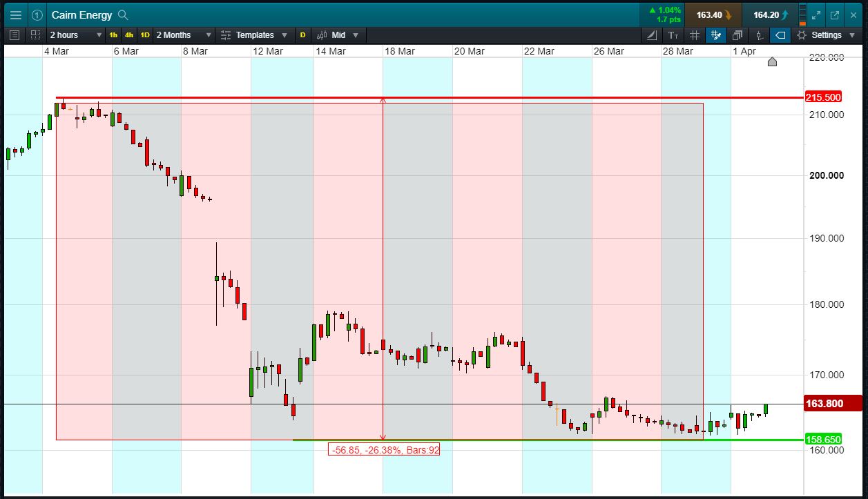The image size is (868, 499).
Task: Open the Settings dropdown
Action: pos(827,35)
